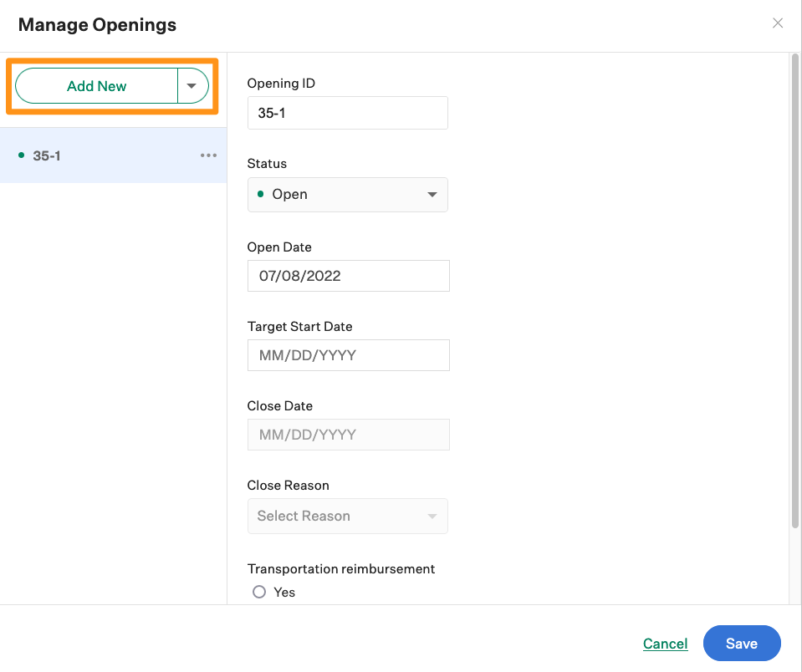Viewport: 802px width, 672px height.
Task: Click the Cancel link
Action: [665, 643]
